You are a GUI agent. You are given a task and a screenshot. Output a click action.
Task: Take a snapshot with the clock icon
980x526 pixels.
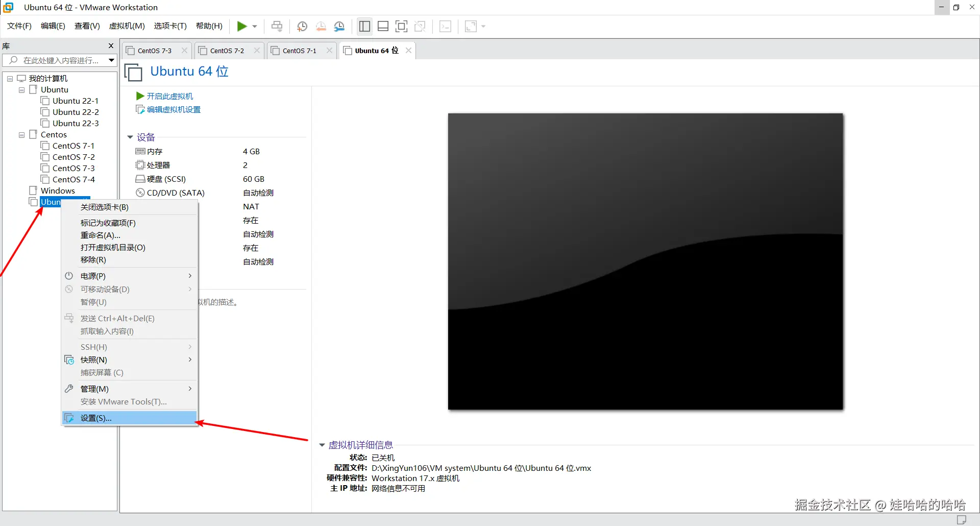[x=302, y=26]
